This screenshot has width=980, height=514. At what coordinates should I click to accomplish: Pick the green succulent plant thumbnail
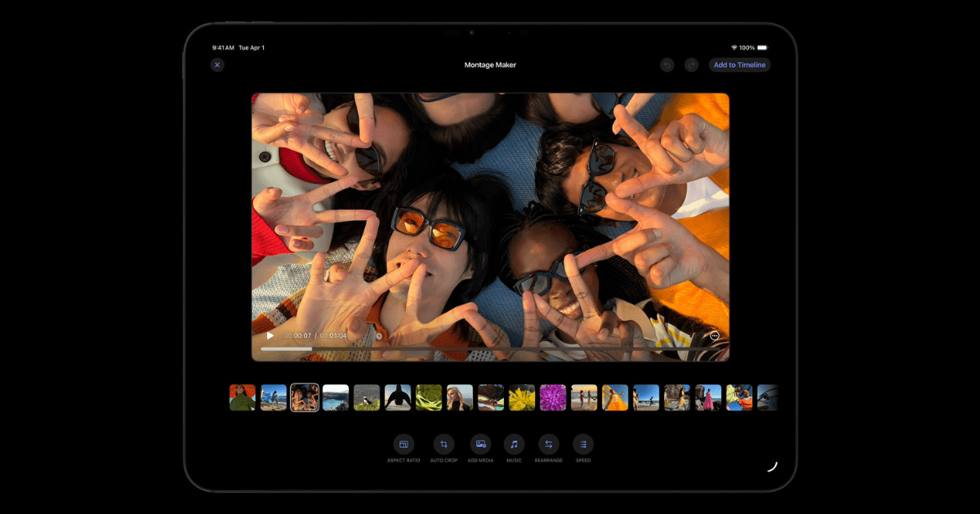[429, 397]
